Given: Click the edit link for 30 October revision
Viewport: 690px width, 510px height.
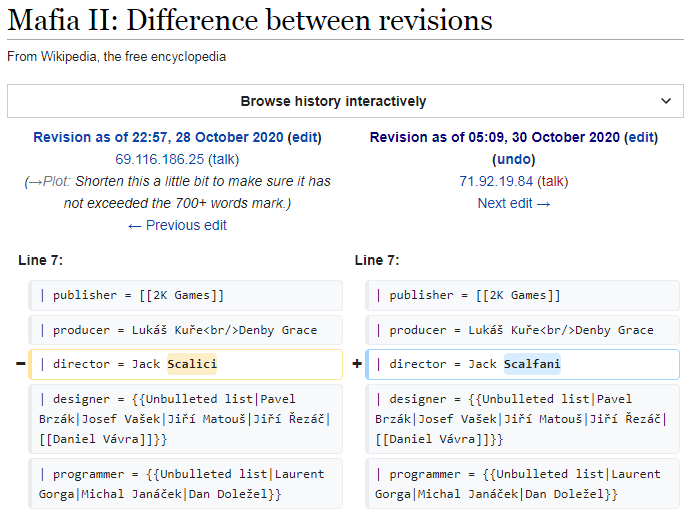Looking at the screenshot, I should (x=641, y=137).
